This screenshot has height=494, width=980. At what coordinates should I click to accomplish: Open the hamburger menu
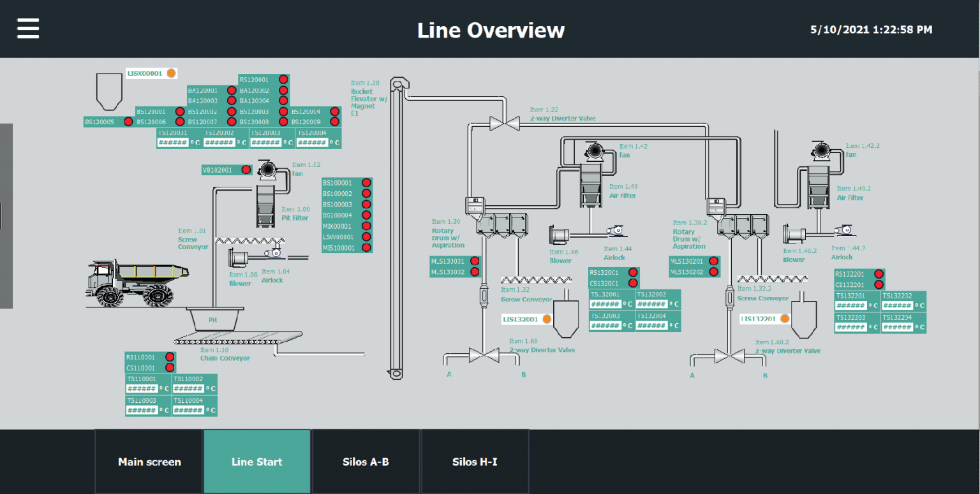[x=28, y=29]
